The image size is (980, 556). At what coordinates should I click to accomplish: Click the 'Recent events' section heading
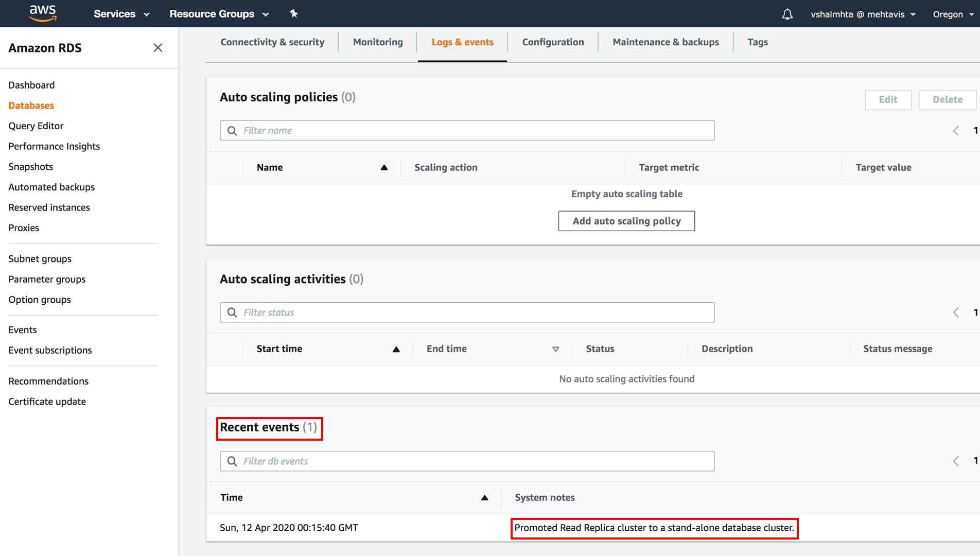pyautogui.click(x=269, y=428)
